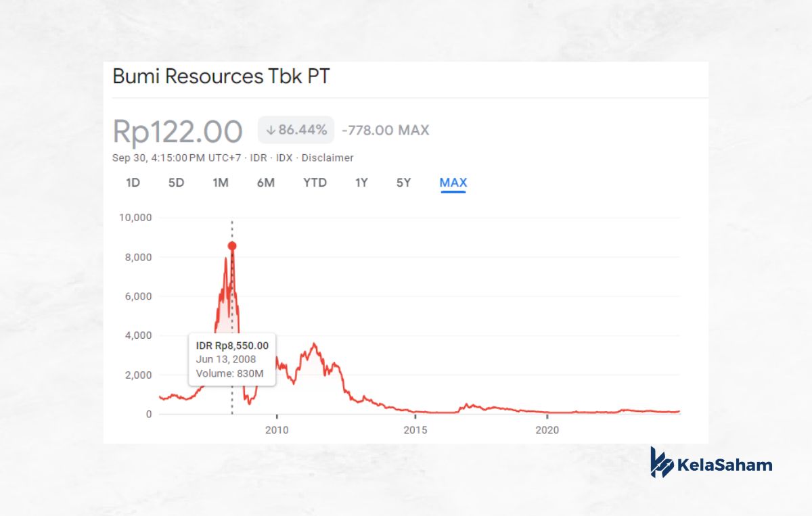The height and width of the screenshot is (516, 812).
Task: Click the KelaSaham logo icon
Action: click(x=662, y=463)
